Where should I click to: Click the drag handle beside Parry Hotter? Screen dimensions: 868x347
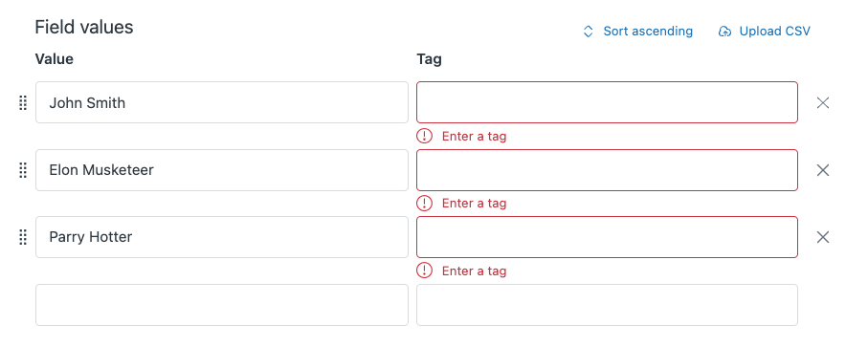tap(23, 238)
